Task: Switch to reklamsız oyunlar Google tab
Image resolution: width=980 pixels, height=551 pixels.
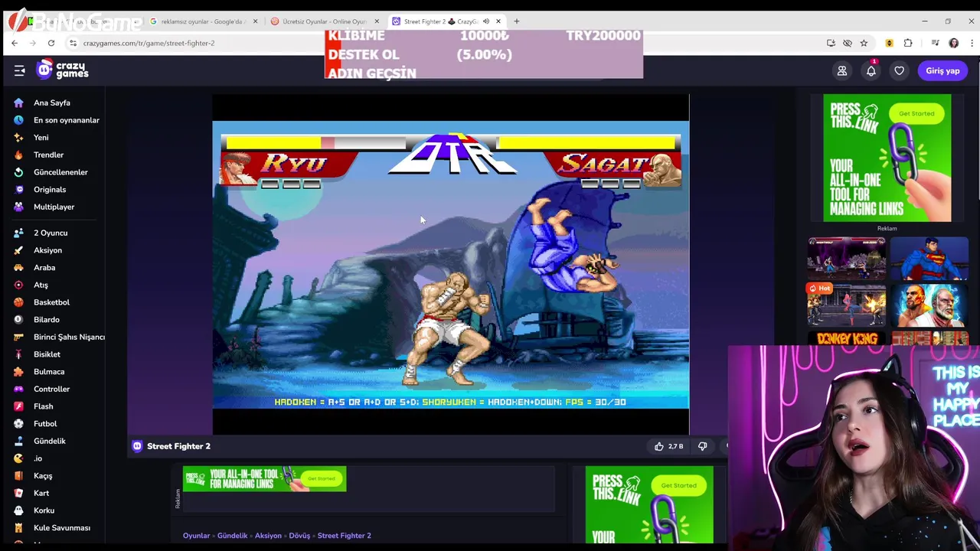Action: coord(203,21)
